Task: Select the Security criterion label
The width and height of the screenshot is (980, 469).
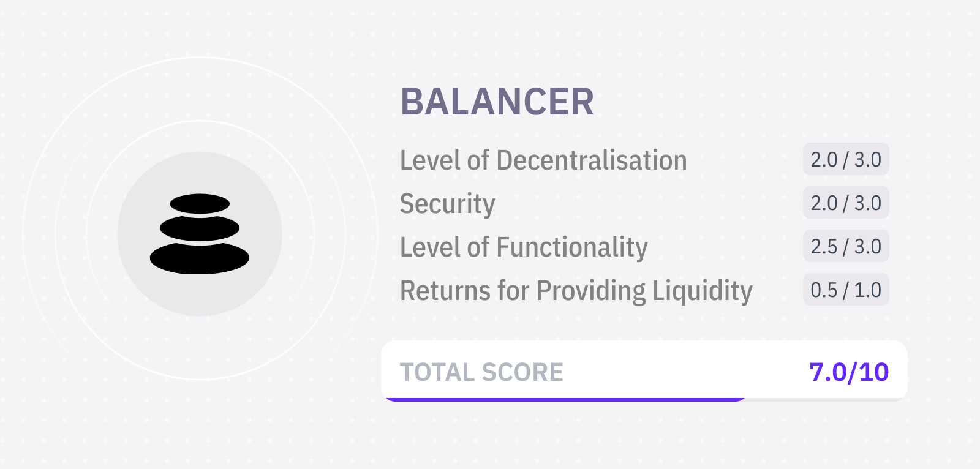Action: pos(447,204)
